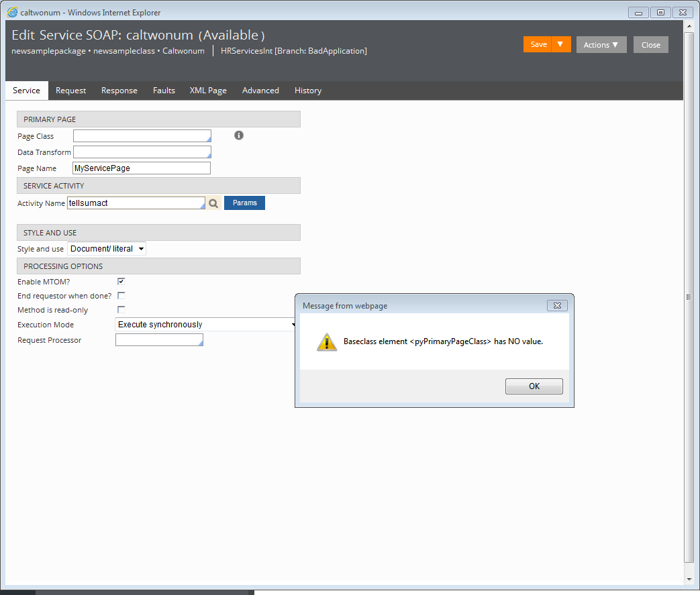This screenshot has width=700, height=595.
Task: Switch to the Request tab
Action: click(x=70, y=91)
